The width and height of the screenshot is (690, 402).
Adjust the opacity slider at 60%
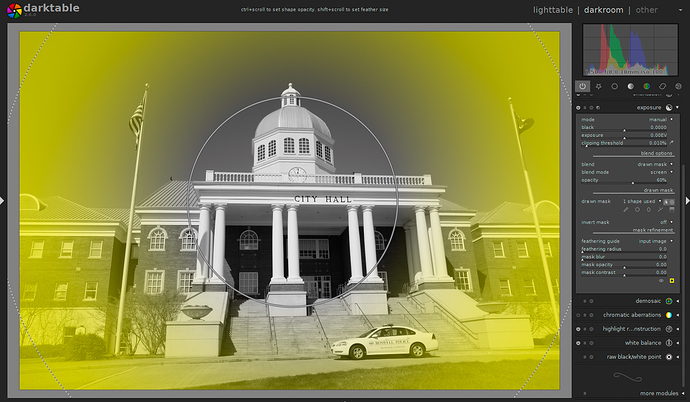(624, 180)
